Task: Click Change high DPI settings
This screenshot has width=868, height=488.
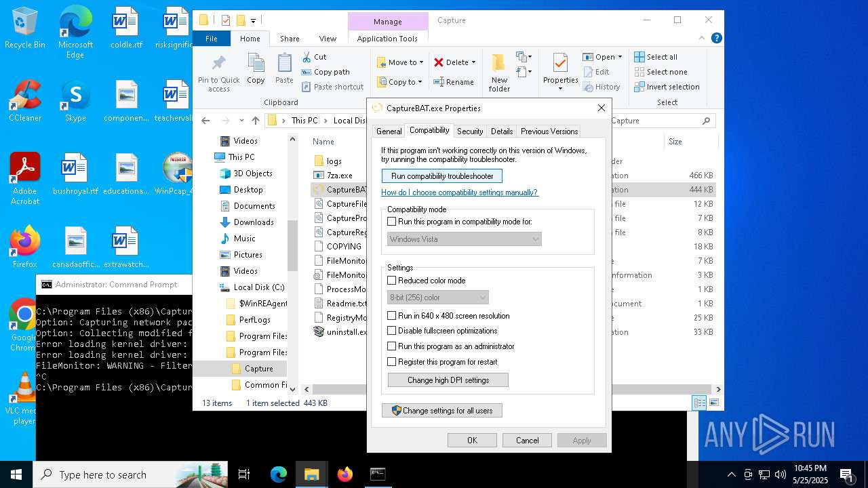Action: [x=448, y=380]
